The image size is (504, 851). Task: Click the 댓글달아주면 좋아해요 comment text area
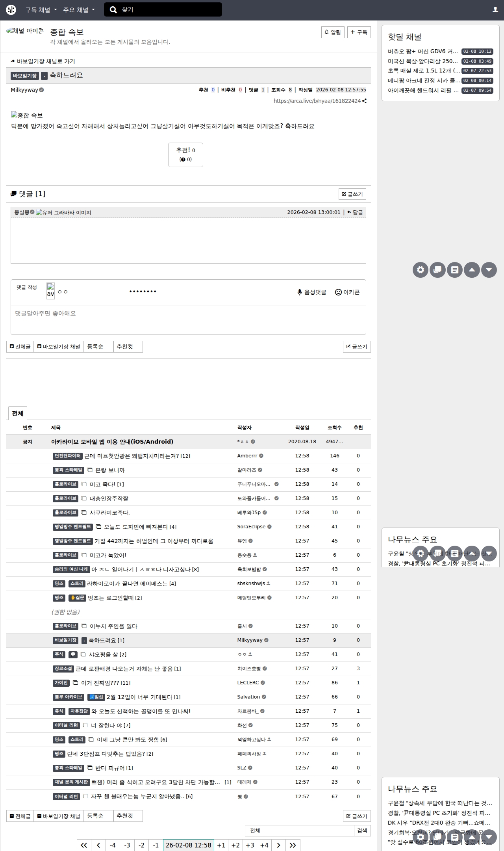tap(188, 320)
